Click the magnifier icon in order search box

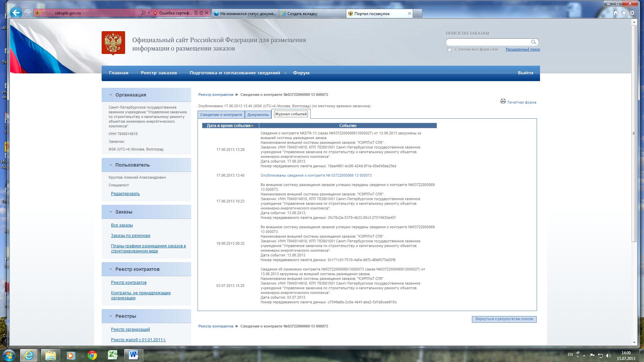coord(533,42)
